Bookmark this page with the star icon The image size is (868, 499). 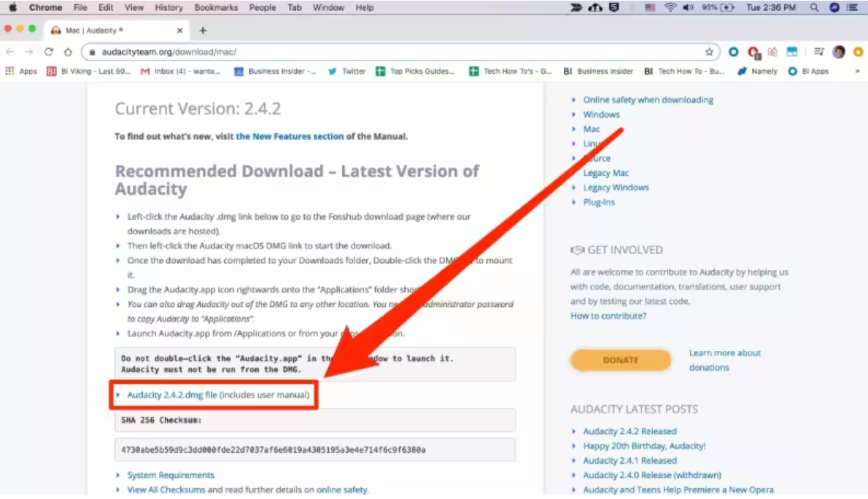click(709, 52)
